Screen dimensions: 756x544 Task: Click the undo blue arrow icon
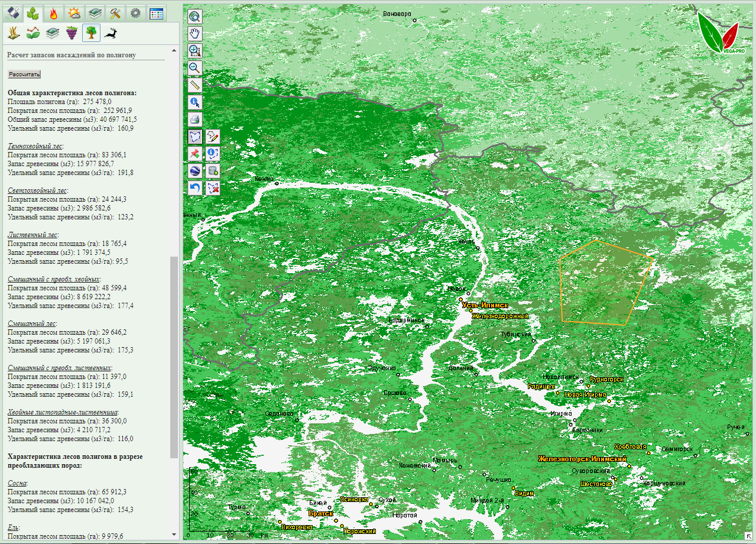tap(194, 188)
